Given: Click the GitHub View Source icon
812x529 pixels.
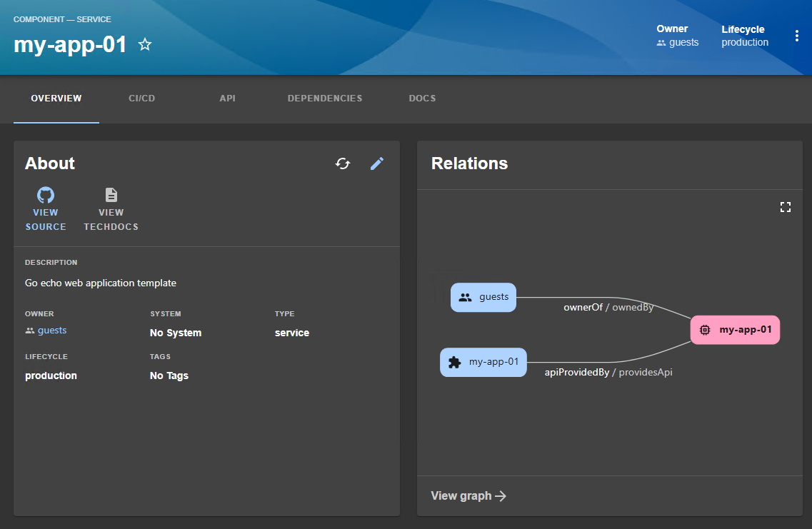Looking at the screenshot, I should [46, 196].
